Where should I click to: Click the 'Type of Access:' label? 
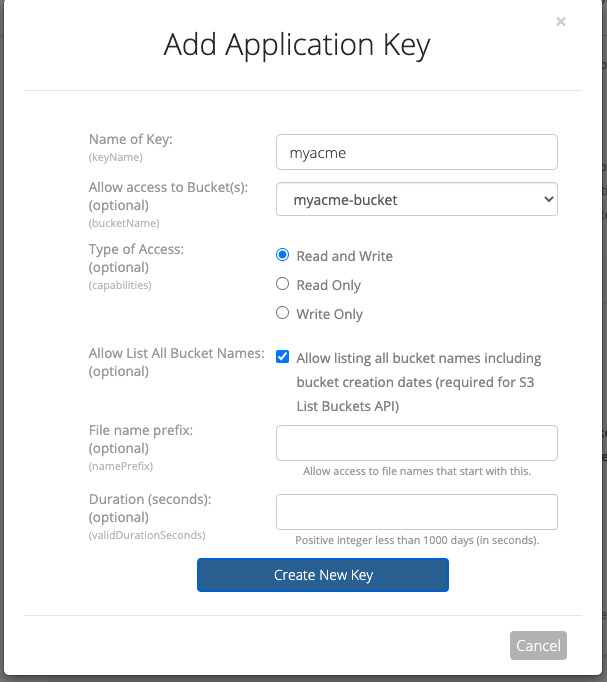136,249
